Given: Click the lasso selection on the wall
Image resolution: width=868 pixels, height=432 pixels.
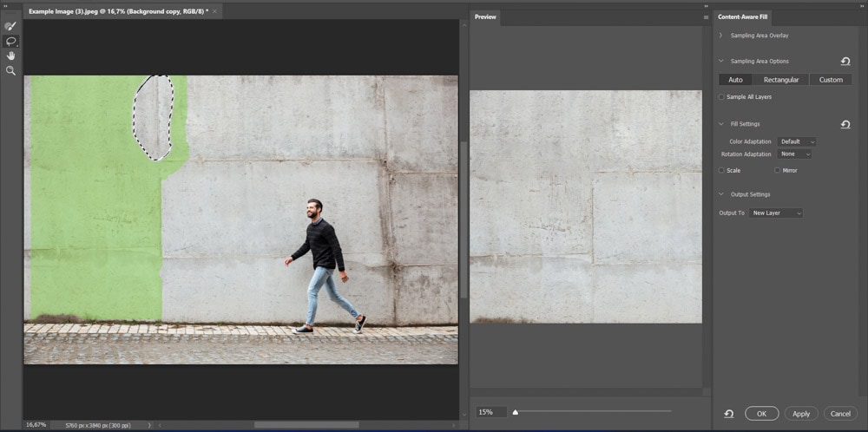Looking at the screenshot, I should coord(154,117).
